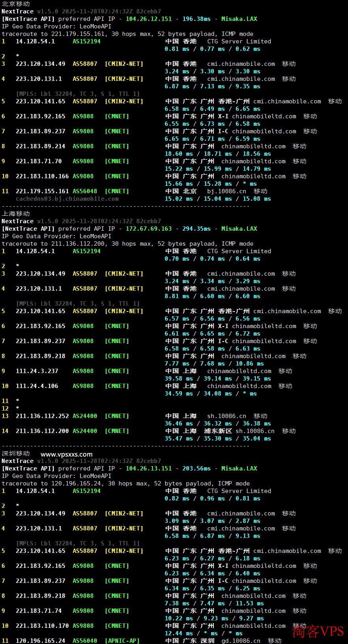The height and width of the screenshot is (644, 348).
Task: Click hop IP 221.183.89.214
Action: pyautogui.click(x=41, y=146)
